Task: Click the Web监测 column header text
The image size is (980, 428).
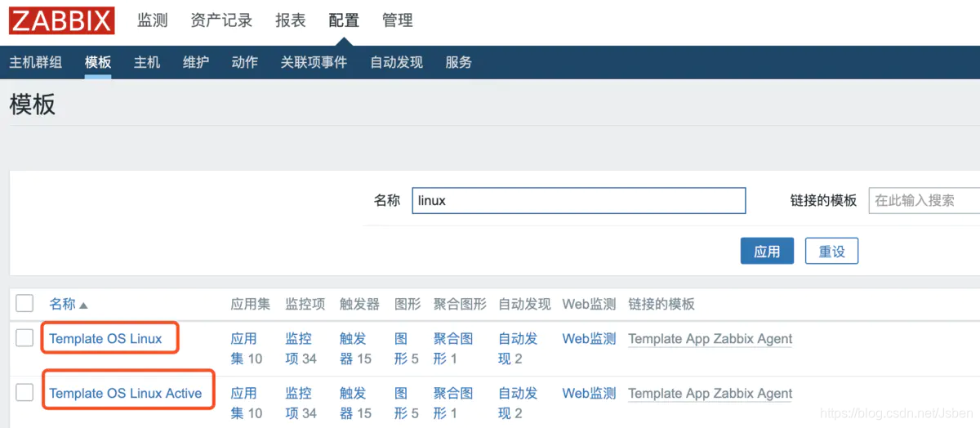Action: coord(589,304)
